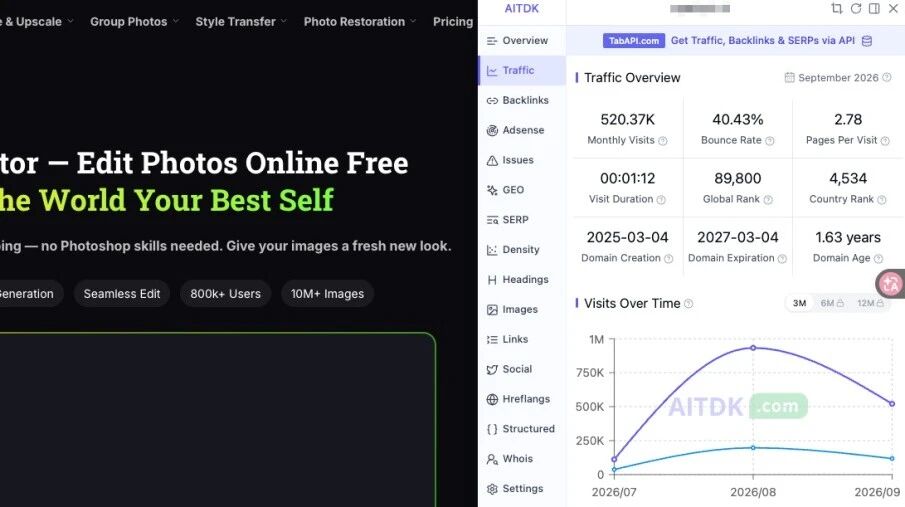Image resolution: width=905 pixels, height=507 pixels.
Task: Open the Links sidebar item
Action: click(522, 340)
